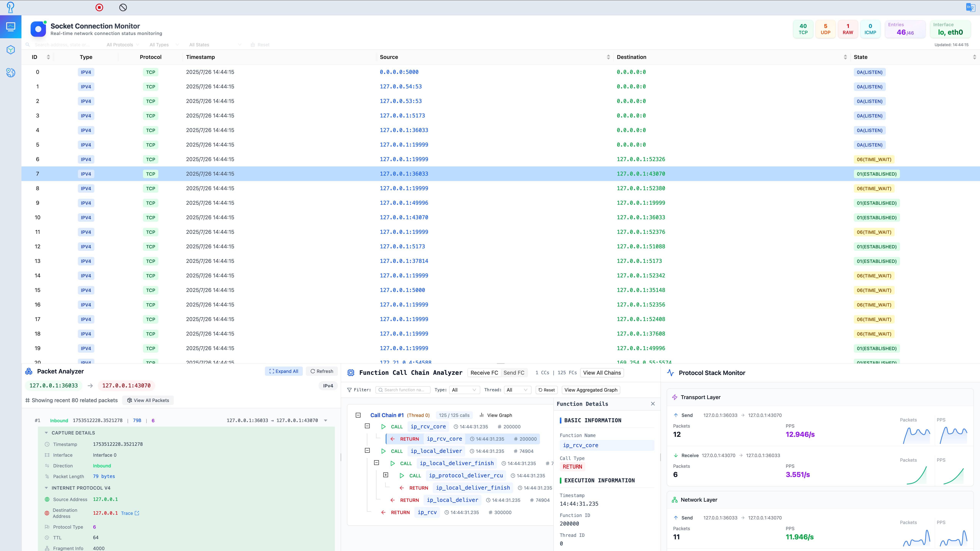
Task: Click the translate icon at top right
Action: coord(970,7)
